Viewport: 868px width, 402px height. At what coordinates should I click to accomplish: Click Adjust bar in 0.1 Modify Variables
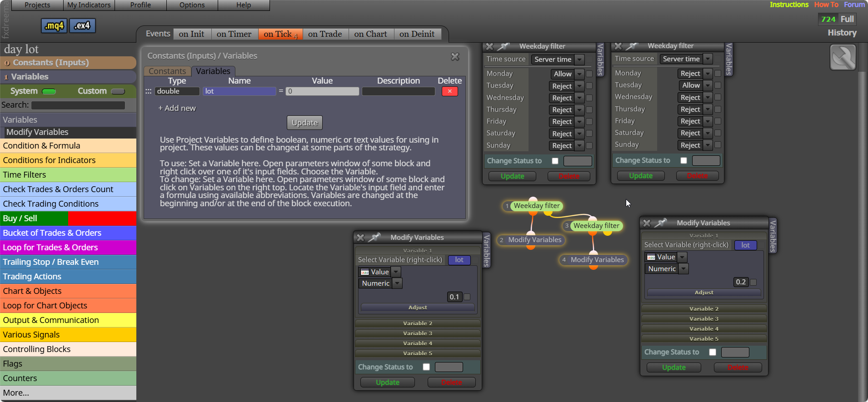coord(418,308)
